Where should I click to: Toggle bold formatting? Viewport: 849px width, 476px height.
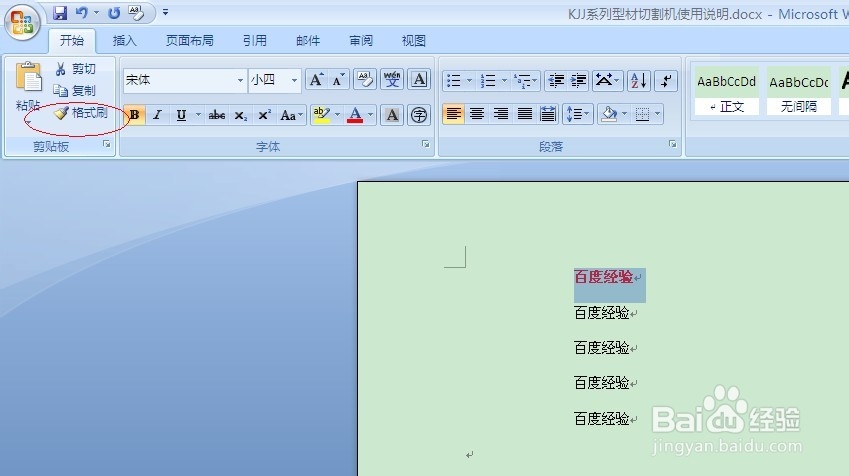pyautogui.click(x=134, y=115)
